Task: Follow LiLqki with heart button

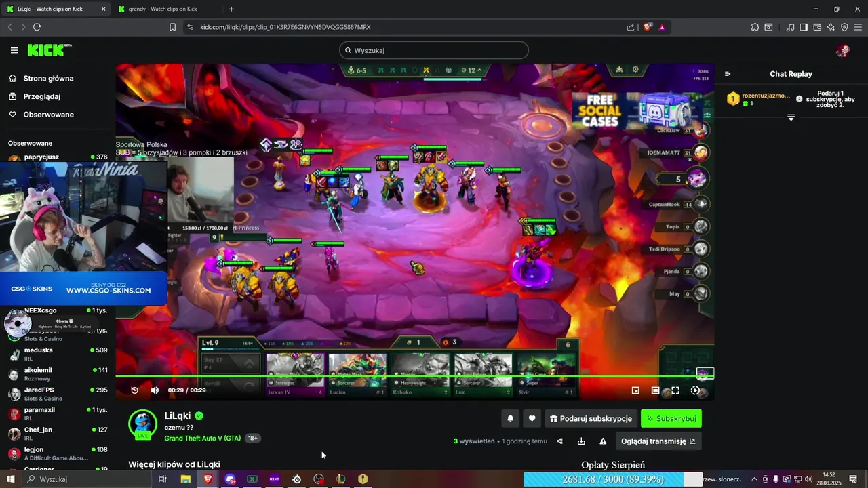Action: [532, 419]
